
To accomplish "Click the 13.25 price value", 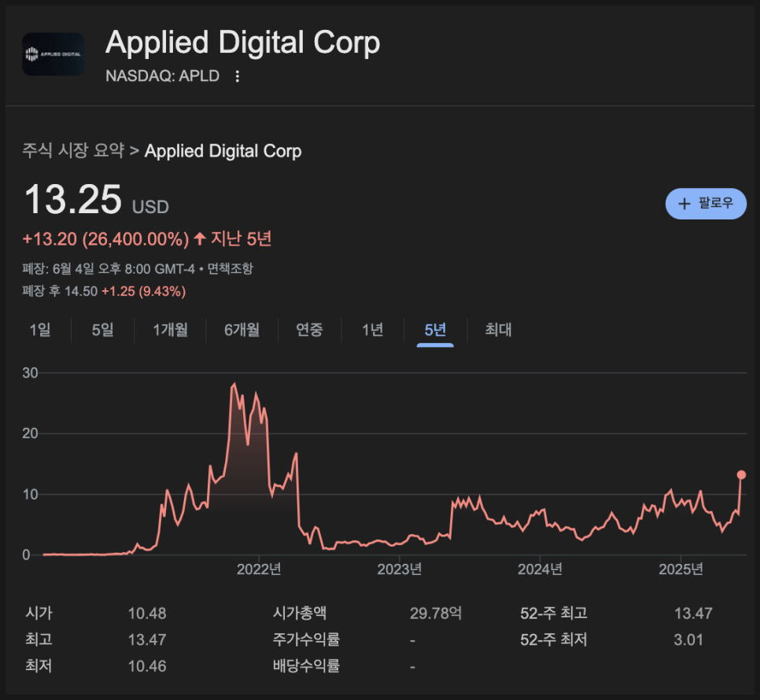I will click(72, 199).
